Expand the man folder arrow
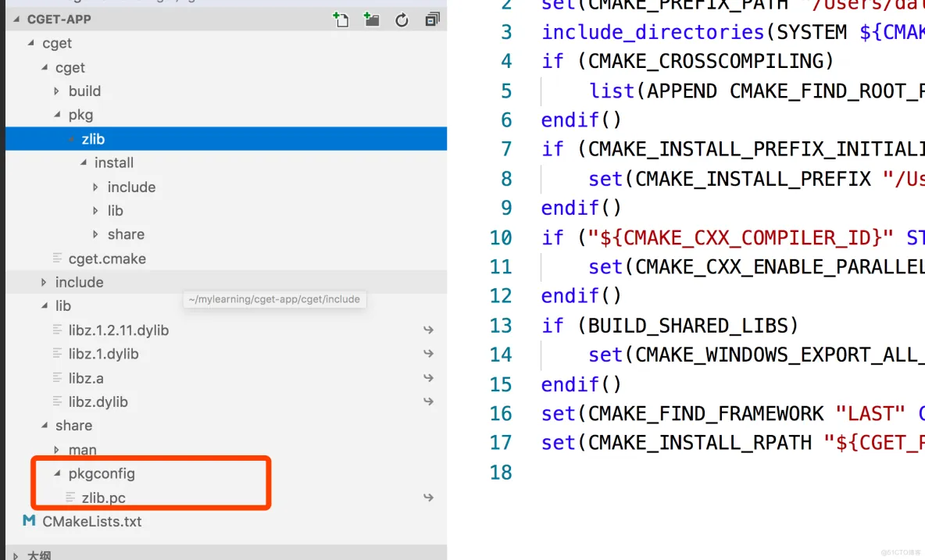Image resolution: width=925 pixels, height=560 pixels. (56, 450)
